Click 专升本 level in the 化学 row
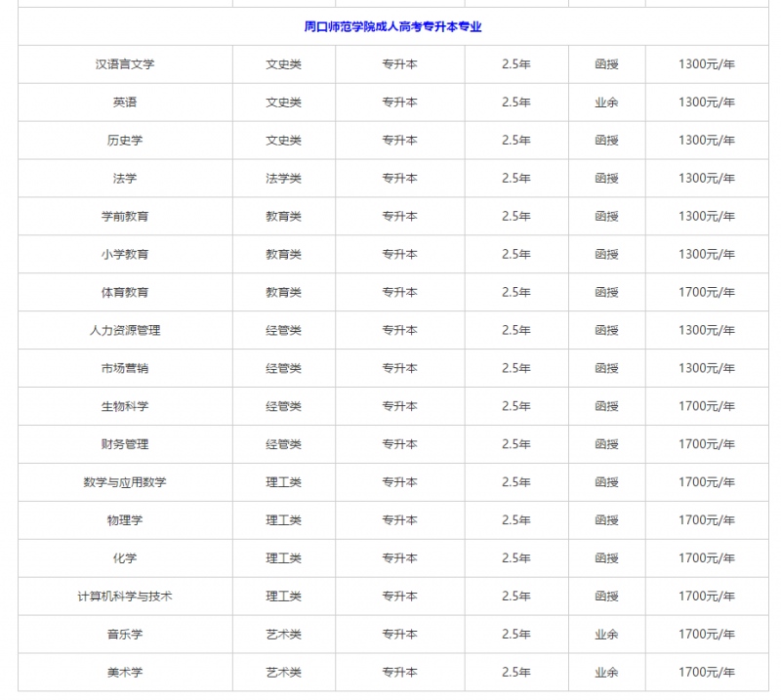 click(400, 558)
